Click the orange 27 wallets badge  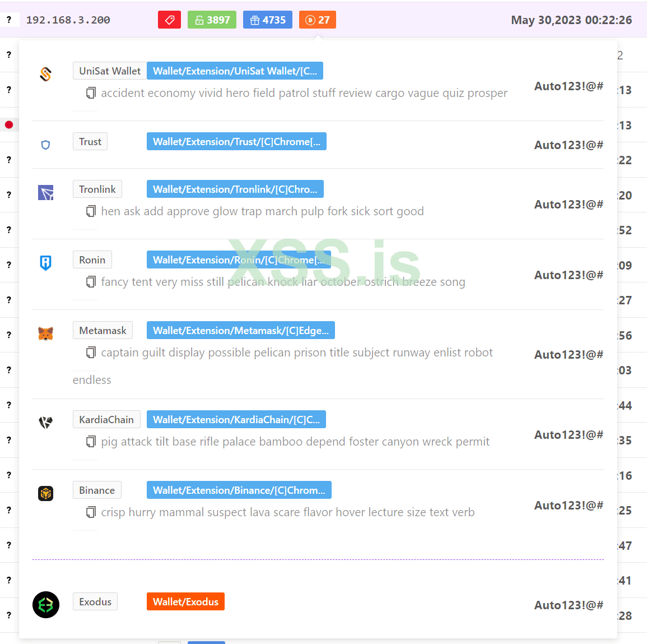click(317, 20)
